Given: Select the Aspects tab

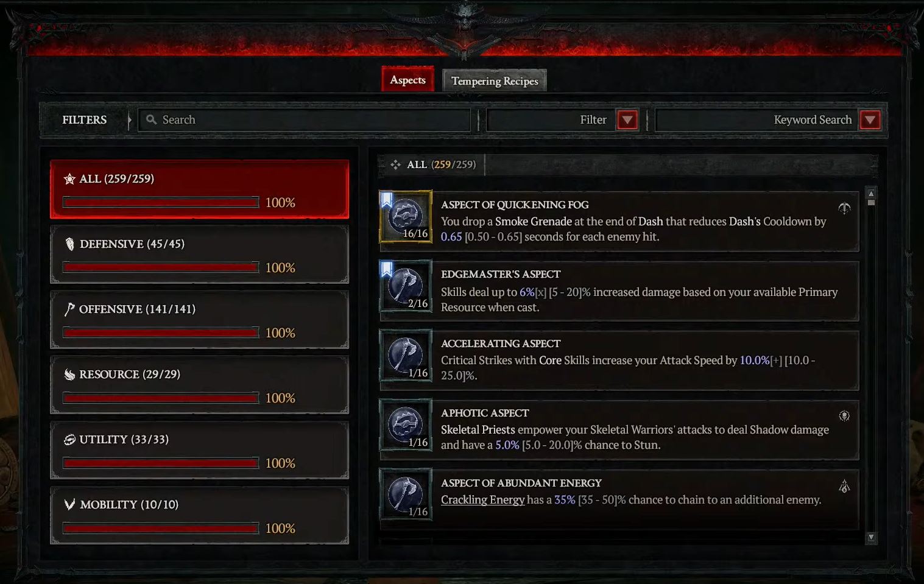Looking at the screenshot, I should coord(407,80).
